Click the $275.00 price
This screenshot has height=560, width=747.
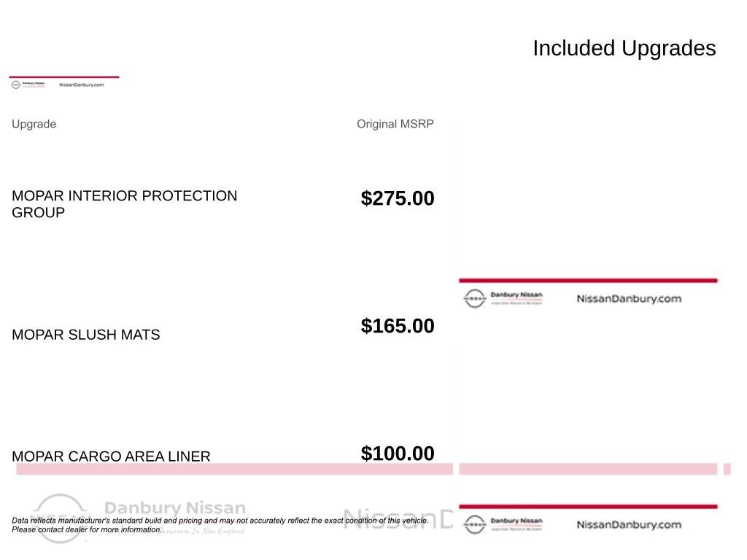[398, 198]
